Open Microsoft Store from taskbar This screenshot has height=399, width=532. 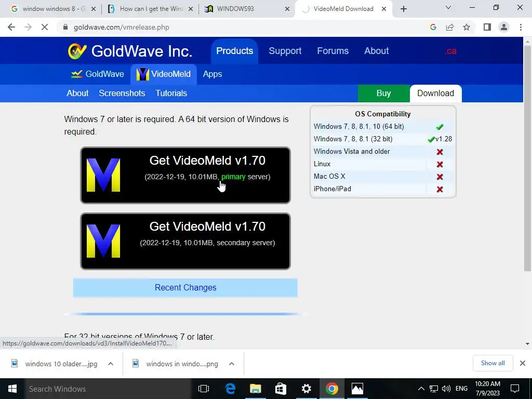281,389
